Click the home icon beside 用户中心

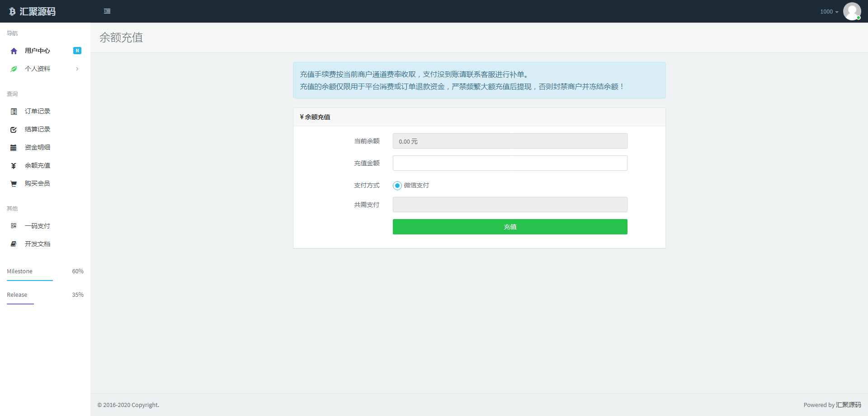14,51
